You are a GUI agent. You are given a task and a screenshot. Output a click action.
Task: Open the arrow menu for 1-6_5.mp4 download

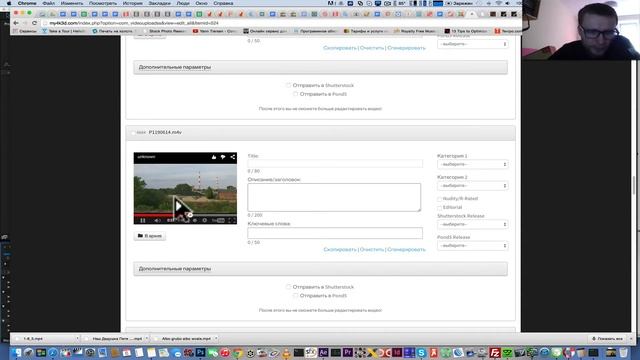(x=77, y=338)
